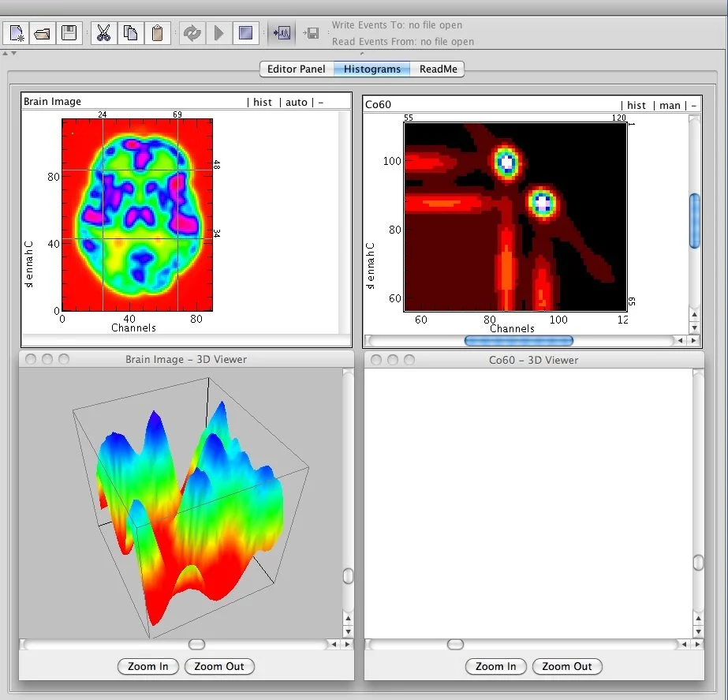The height and width of the screenshot is (700, 728).
Task: Click 'Write Events To: no file open' text
Action: (397, 25)
